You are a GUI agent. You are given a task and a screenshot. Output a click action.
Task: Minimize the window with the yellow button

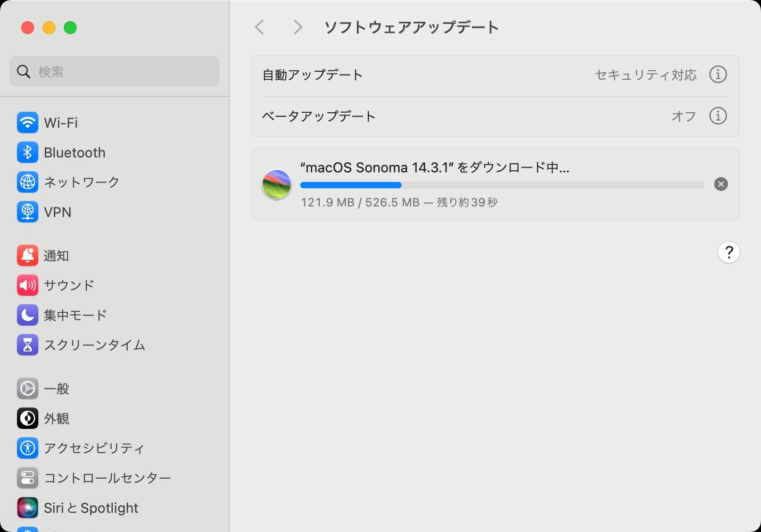coord(49,28)
